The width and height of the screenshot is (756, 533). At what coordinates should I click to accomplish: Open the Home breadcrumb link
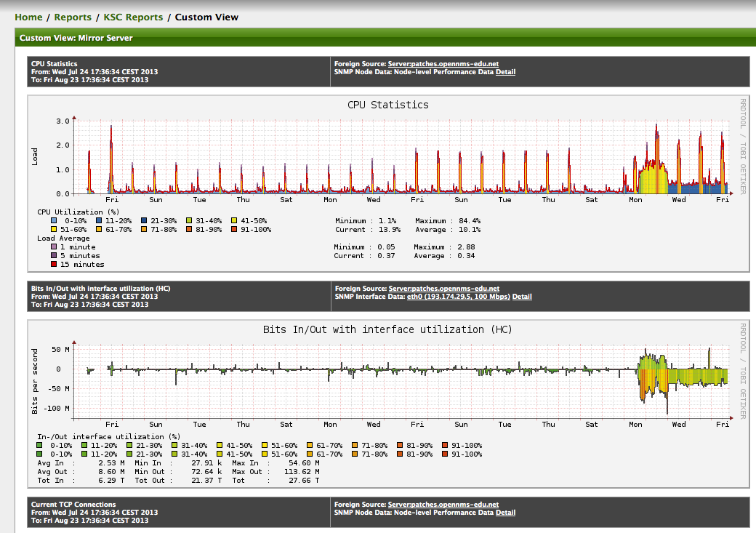(x=28, y=17)
